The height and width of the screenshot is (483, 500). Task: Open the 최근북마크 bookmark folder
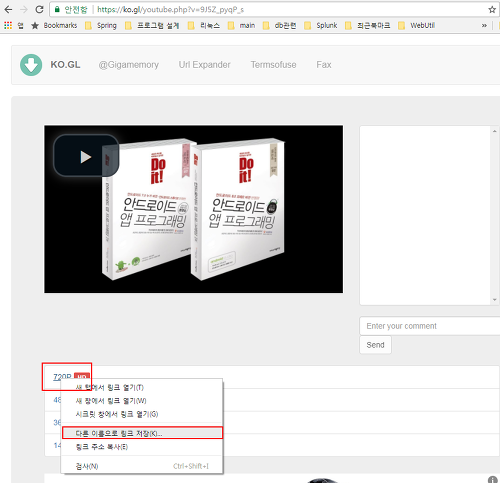(367, 25)
